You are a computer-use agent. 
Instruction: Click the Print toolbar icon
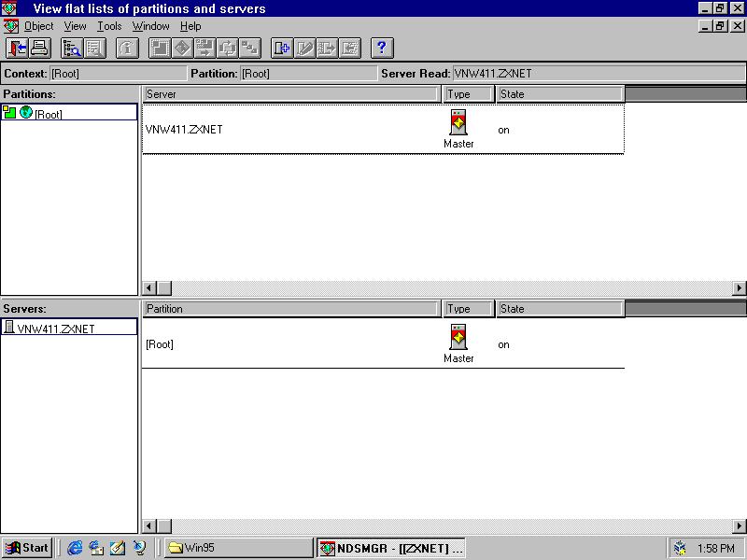pyautogui.click(x=40, y=49)
